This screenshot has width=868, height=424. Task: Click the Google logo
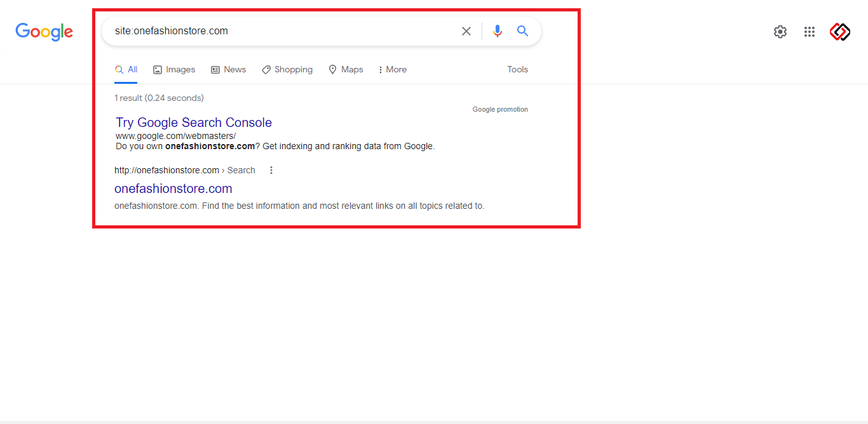click(44, 32)
